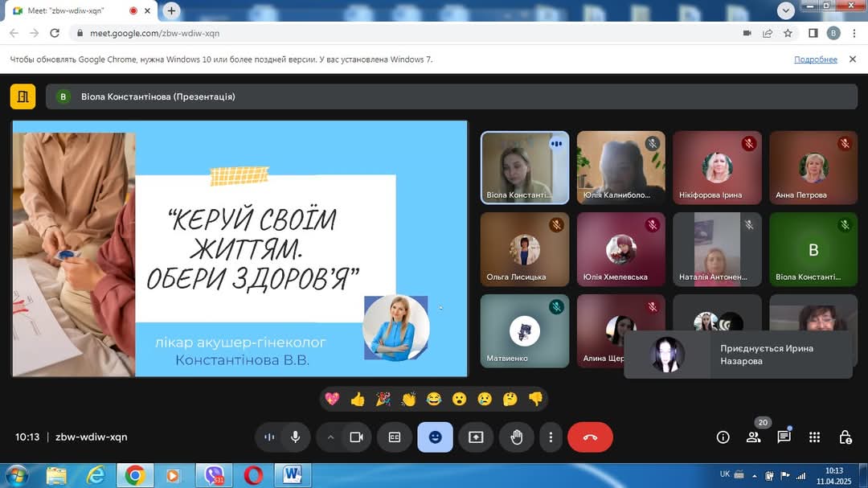Toggle the microphone mute button
This screenshot has width=868, height=488.
[296, 437]
